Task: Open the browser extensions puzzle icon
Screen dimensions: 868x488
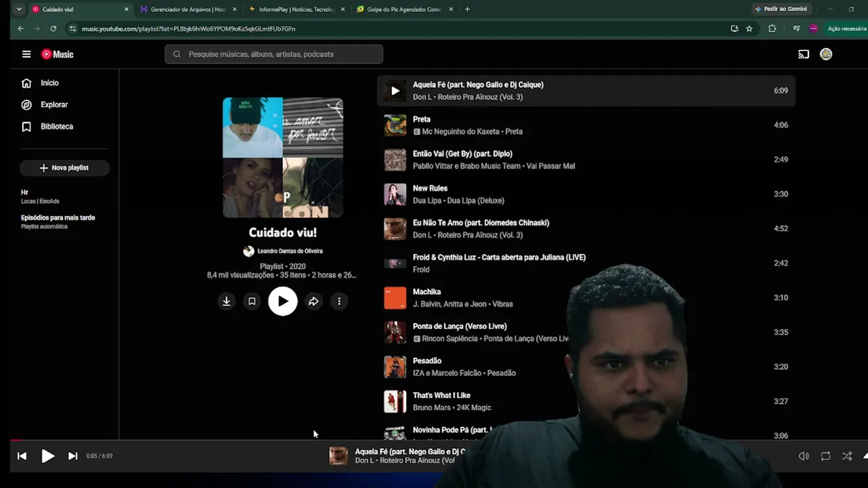Action: click(x=772, y=28)
